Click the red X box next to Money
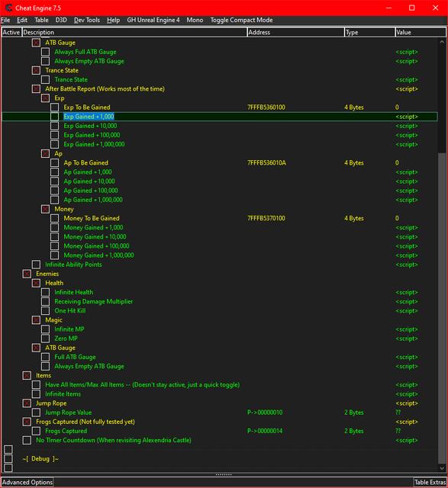This screenshot has height=488, width=448. tap(46, 209)
